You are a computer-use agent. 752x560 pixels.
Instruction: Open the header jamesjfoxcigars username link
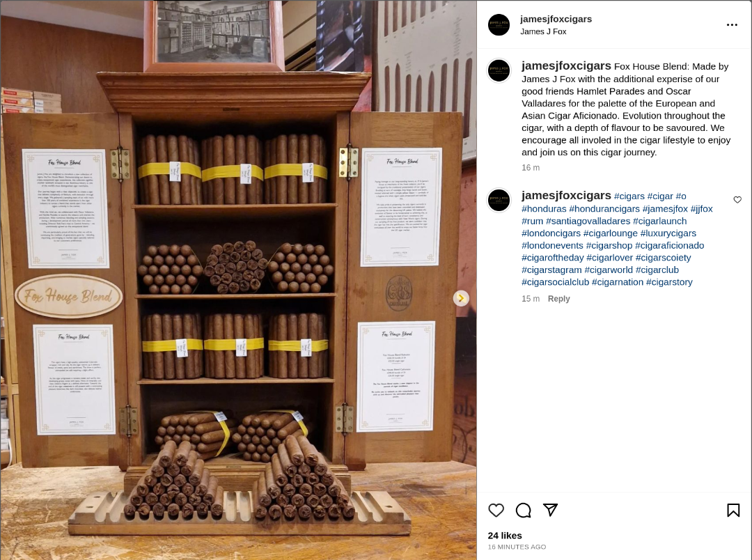(x=556, y=20)
